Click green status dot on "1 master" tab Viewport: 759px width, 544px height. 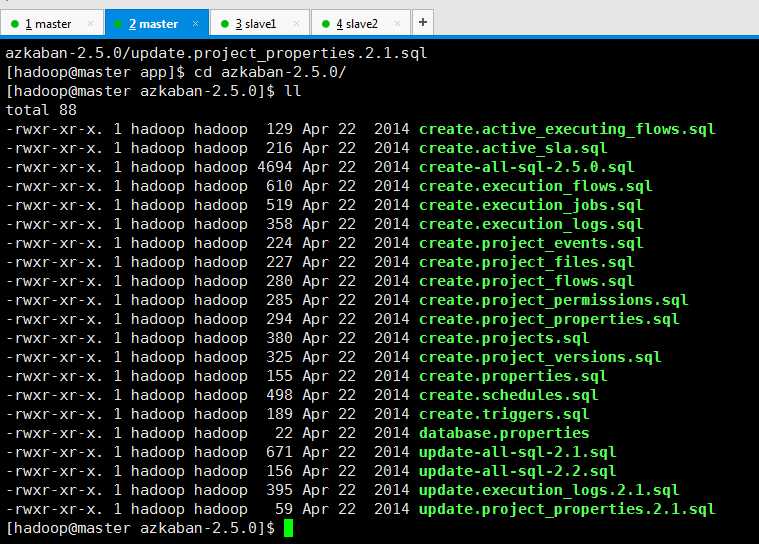pos(15,24)
